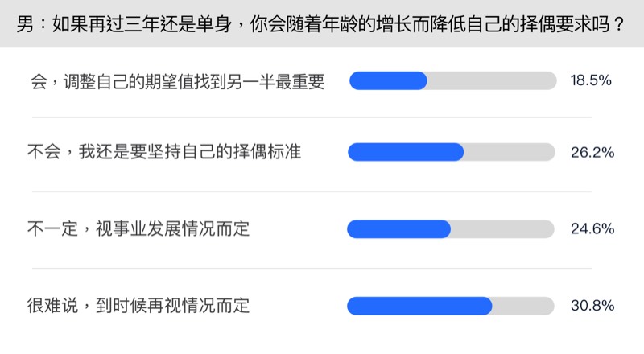Viewport: 644px width, 354px height.
Task: Select option 很难说，到时候再视情况而定
Action: pos(138,306)
